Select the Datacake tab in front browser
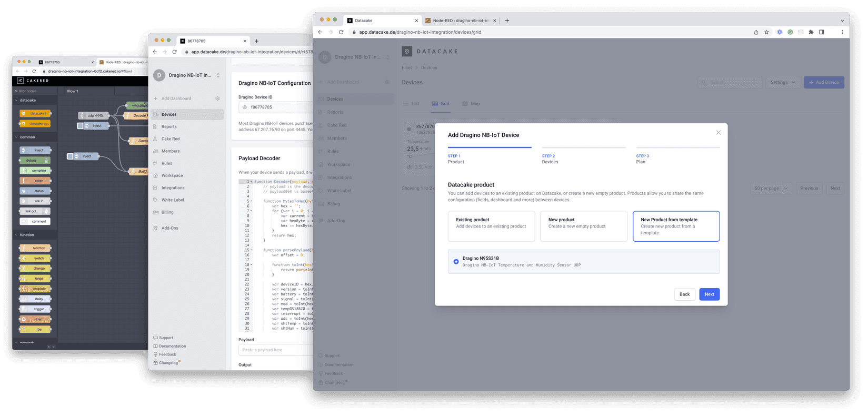868x415 pixels. pos(382,21)
